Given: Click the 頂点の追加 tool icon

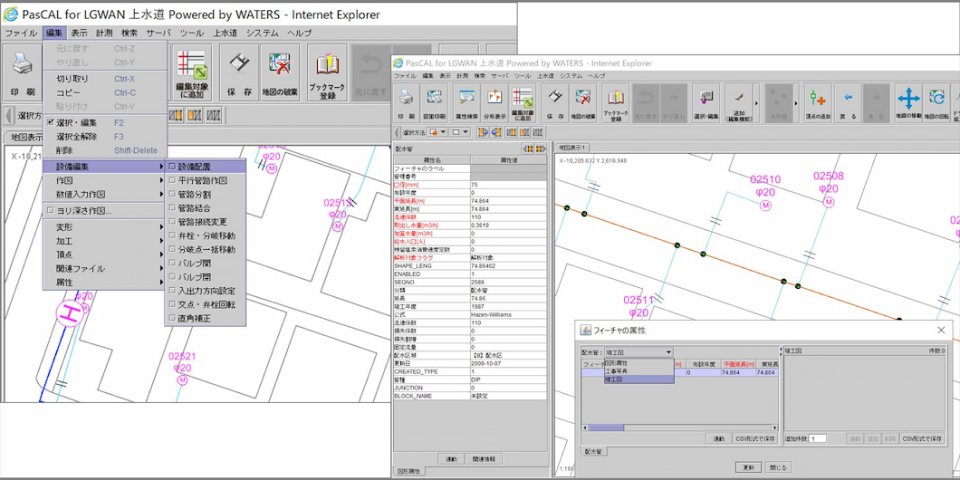Looking at the screenshot, I should tap(817, 102).
